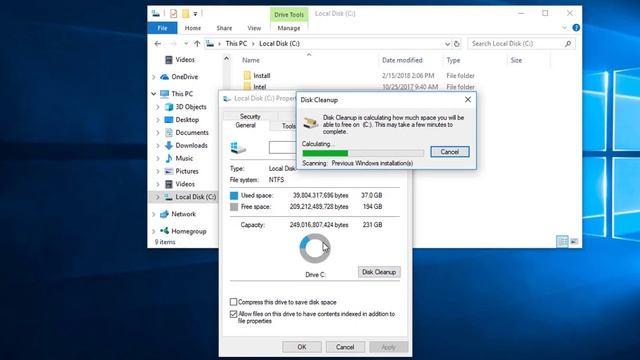
Task: Sort by Name column header
Action: tap(251, 60)
